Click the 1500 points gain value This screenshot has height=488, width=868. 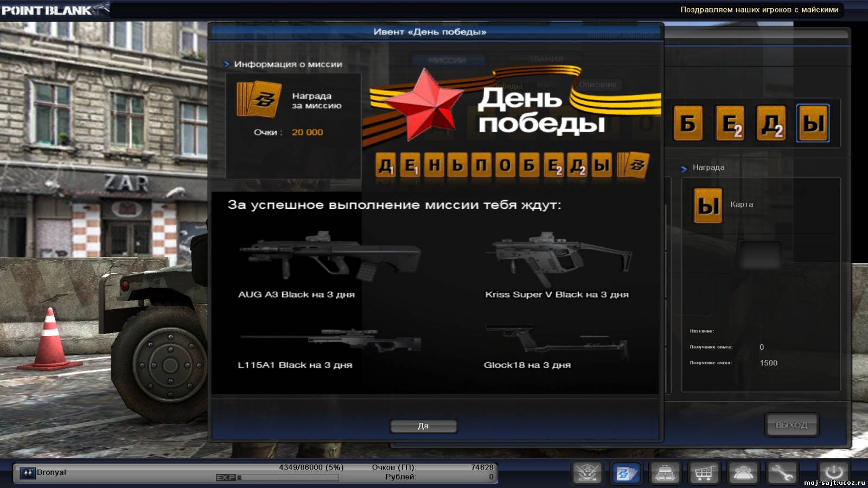(x=768, y=363)
